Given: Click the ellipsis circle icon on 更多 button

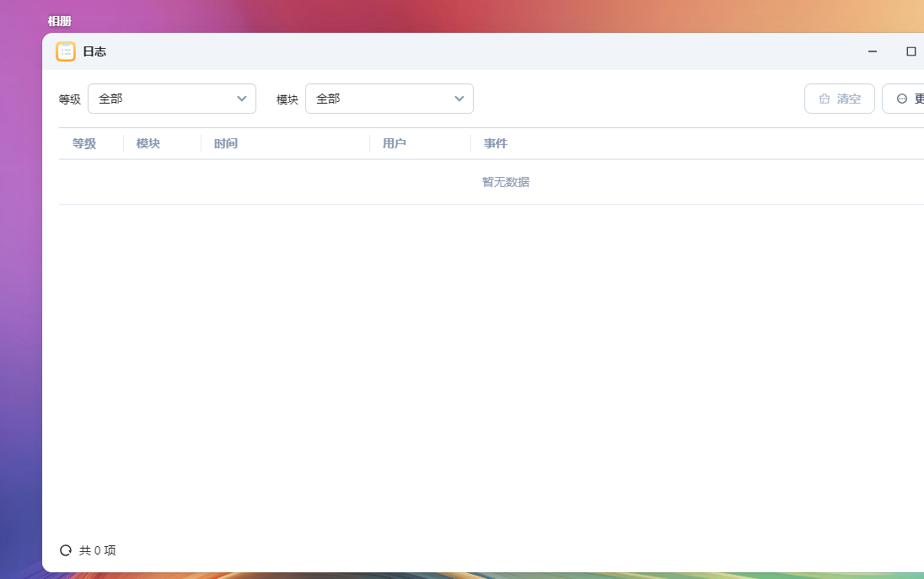Looking at the screenshot, I should click(x=900, y=99).
